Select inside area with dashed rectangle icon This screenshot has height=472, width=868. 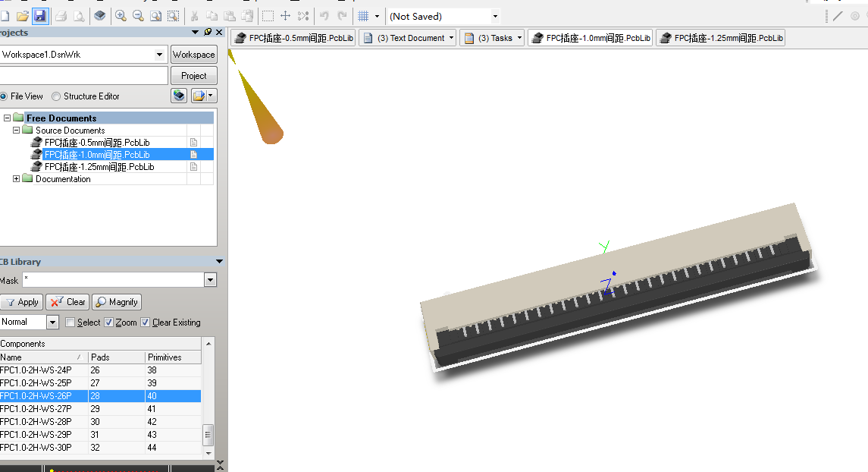(x=268, y=16)
